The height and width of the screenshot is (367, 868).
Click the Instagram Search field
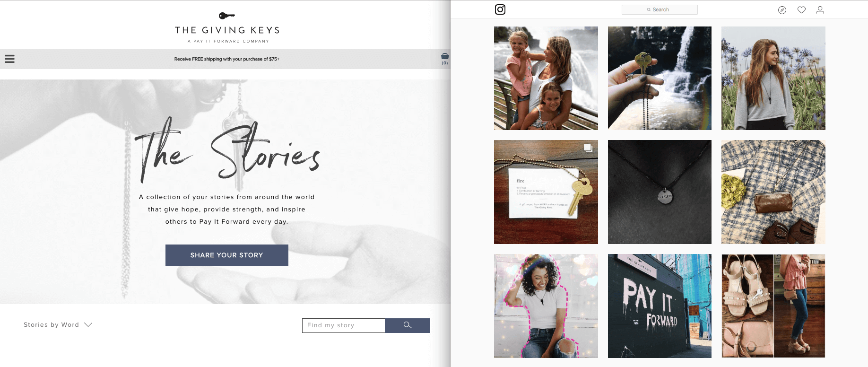tap(660, 9)
